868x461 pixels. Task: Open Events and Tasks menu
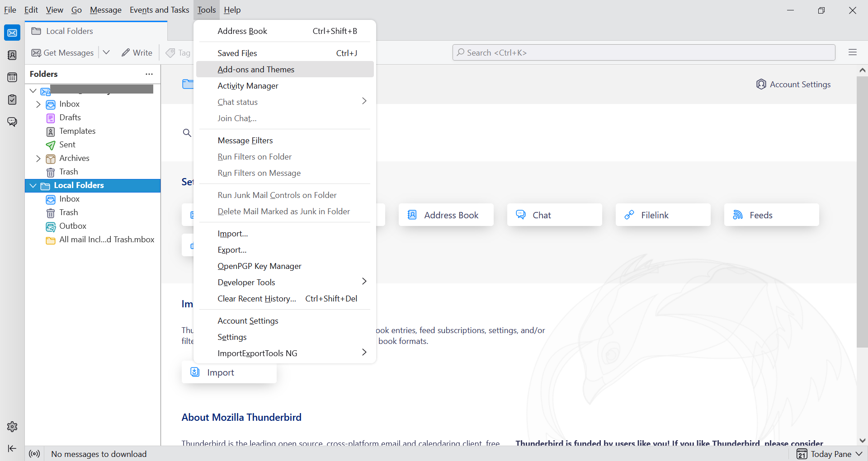coord(159,10)
